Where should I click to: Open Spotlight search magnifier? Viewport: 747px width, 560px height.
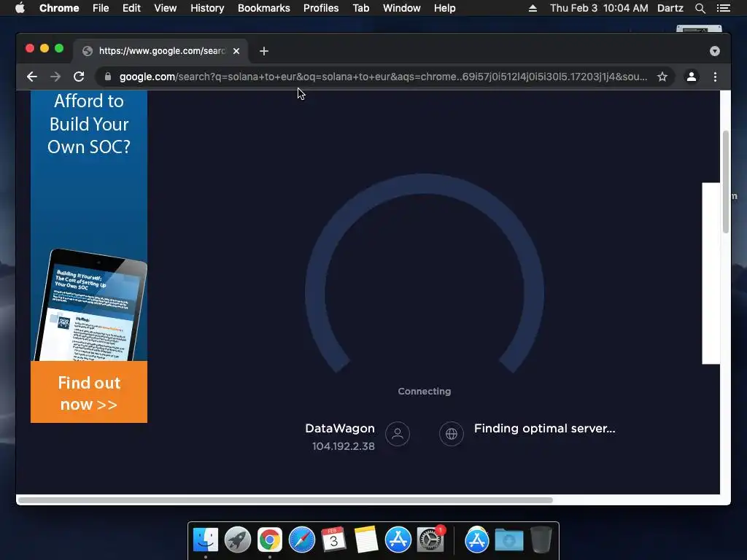(700, 8)
